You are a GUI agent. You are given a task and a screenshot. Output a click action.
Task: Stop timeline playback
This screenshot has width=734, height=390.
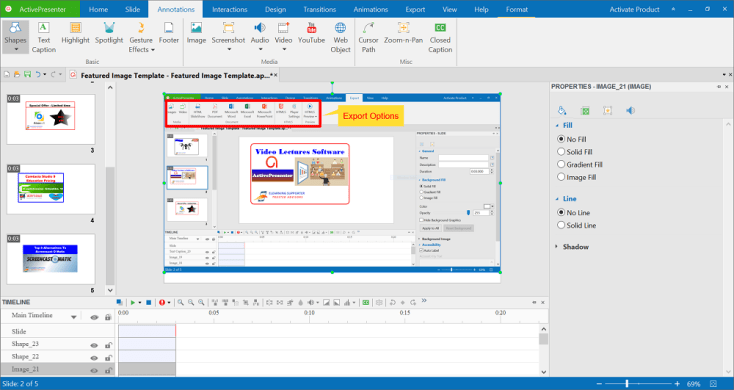pos(148,302)
